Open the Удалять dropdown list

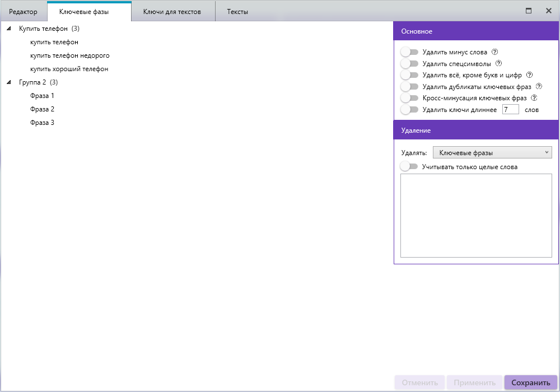[x=492, y=152]
